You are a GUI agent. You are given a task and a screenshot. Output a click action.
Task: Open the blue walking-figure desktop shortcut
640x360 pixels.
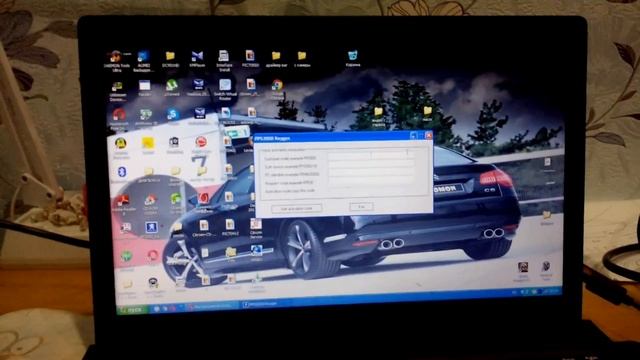click(151, 227)
